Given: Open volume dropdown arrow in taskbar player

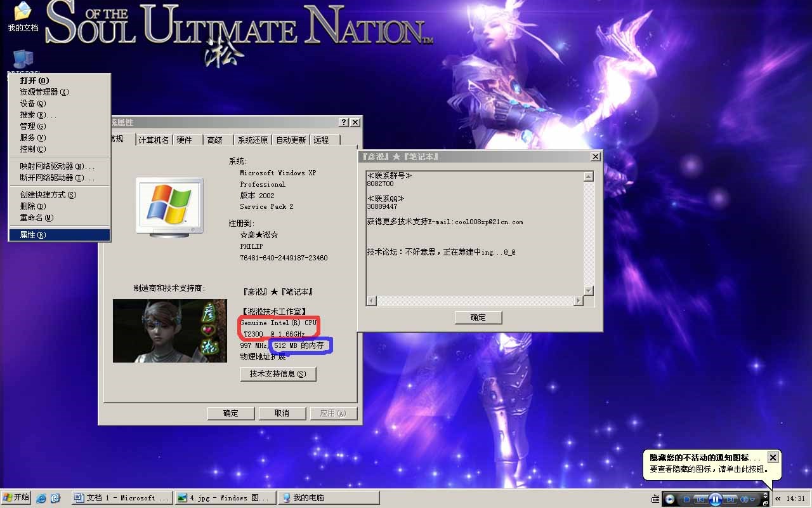Looking at the screenshot, I should pyautogui.click(x=752, y=499).
